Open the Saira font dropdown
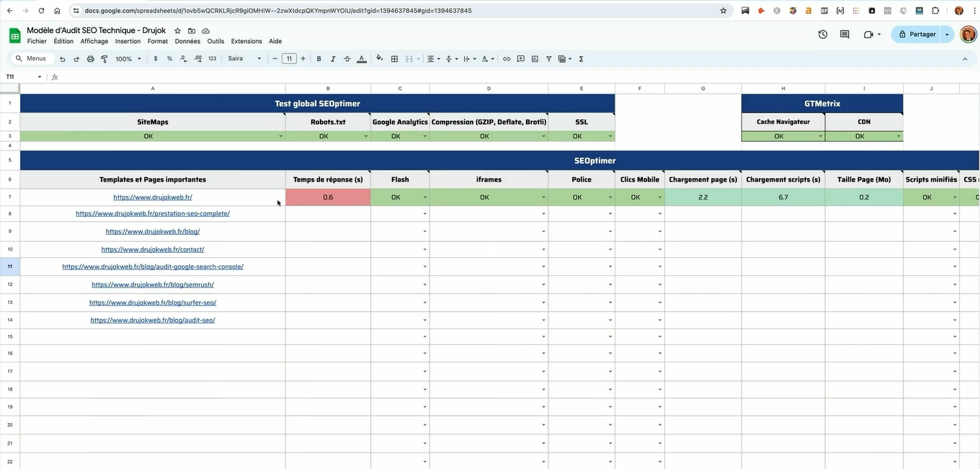The height and width of the screenshot is (469, 980). click(x=245, y=59)
